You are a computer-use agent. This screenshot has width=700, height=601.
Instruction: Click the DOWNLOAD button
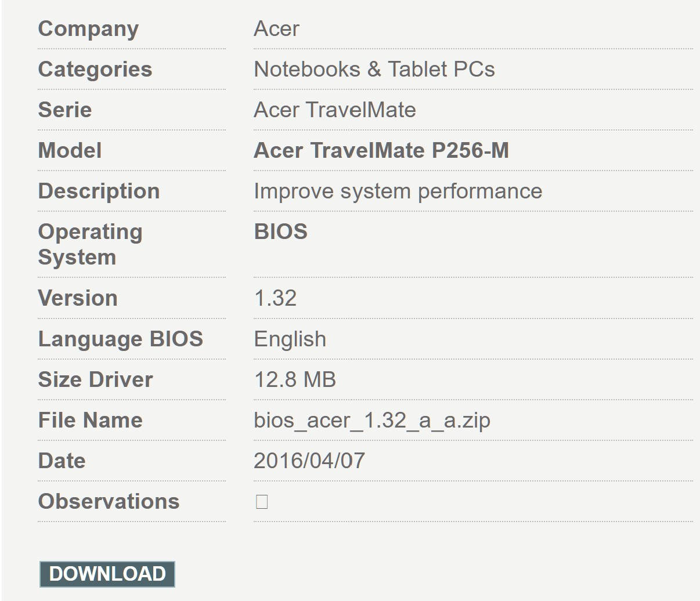point(107,574)
